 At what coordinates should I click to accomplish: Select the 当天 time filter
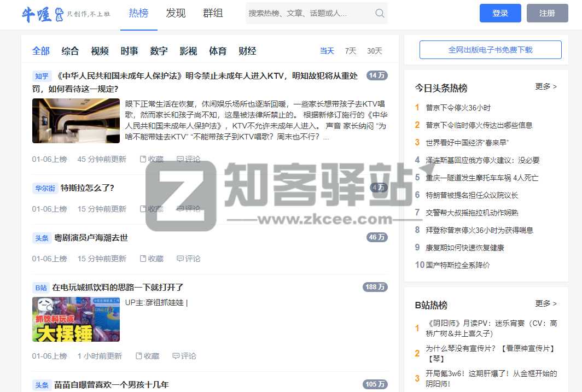click(x=327, y=51)
